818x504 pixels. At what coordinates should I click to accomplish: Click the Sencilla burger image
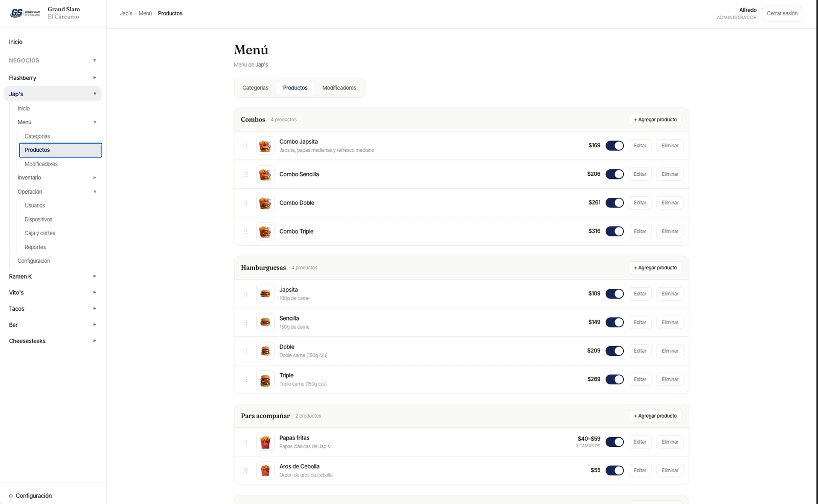click(265, 323)
